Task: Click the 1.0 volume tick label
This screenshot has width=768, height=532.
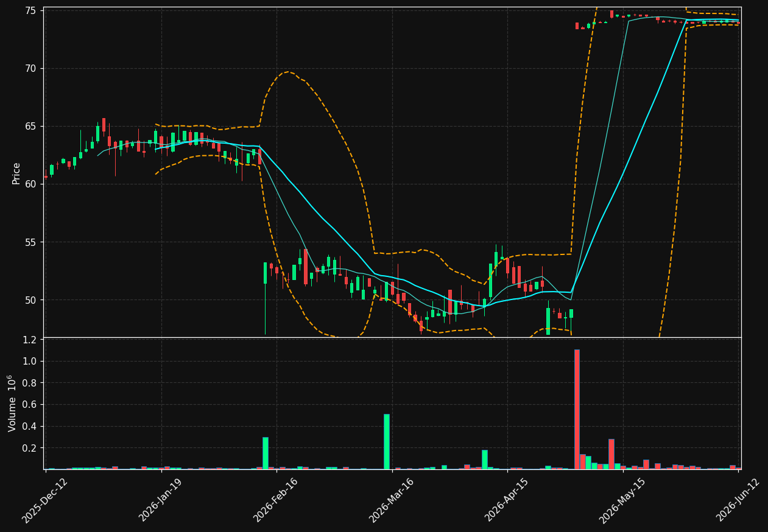Action: click(30, 362)
